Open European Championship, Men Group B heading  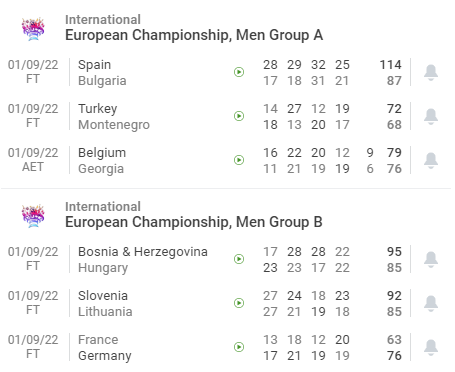[194, 222]
